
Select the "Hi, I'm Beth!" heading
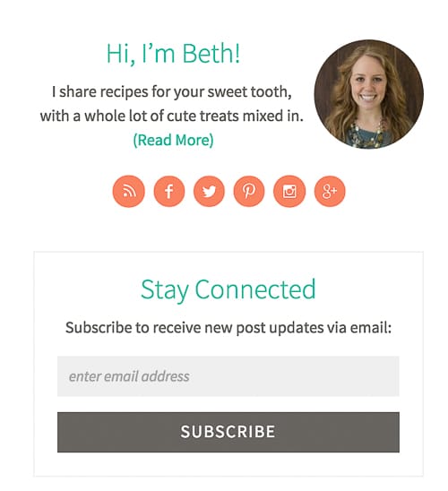[173, 54]
